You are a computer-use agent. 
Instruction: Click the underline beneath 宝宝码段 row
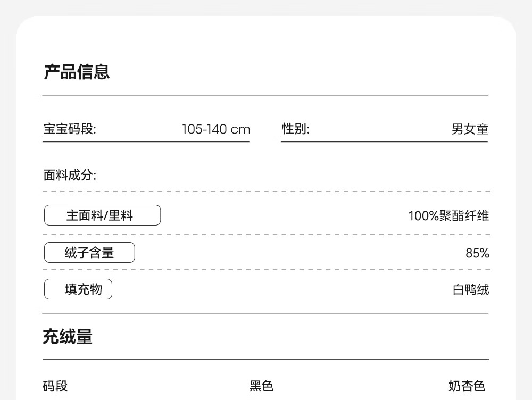pyautogui.click(x=146, y=142)
